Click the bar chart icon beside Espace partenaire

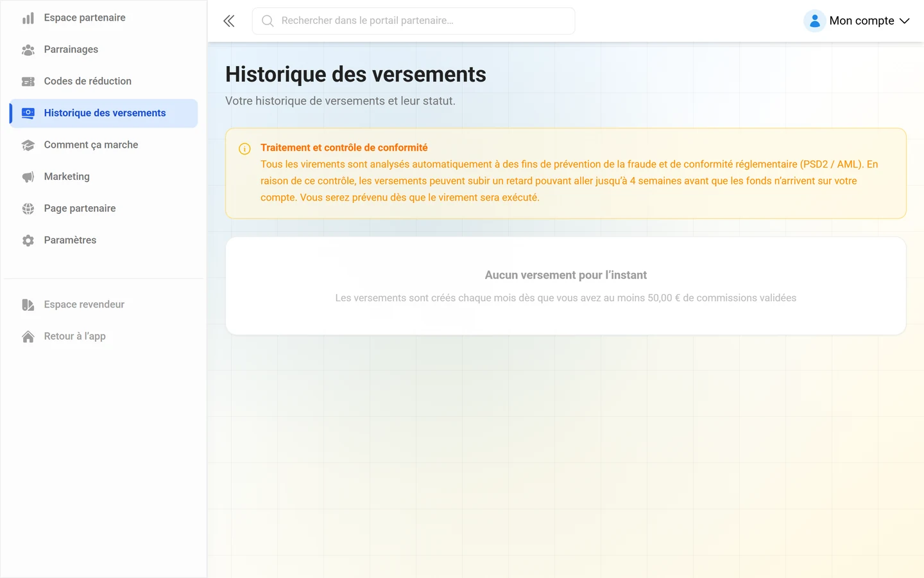[x=28, y=18]
